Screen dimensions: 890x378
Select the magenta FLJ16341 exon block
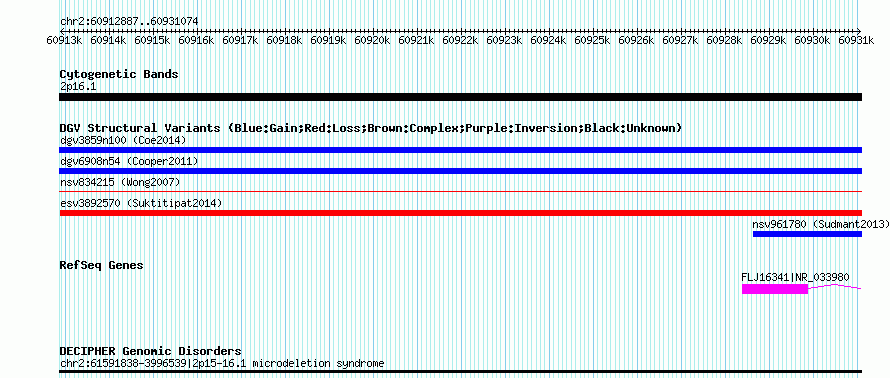(x=775, y=289)
